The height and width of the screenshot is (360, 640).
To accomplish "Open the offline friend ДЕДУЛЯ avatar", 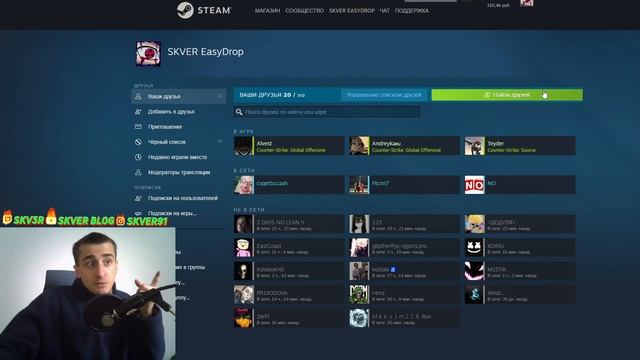I will point(474,224).
